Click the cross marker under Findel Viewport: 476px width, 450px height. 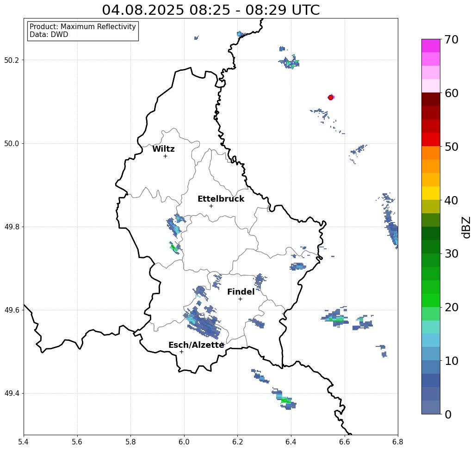[x=240, y=299]
